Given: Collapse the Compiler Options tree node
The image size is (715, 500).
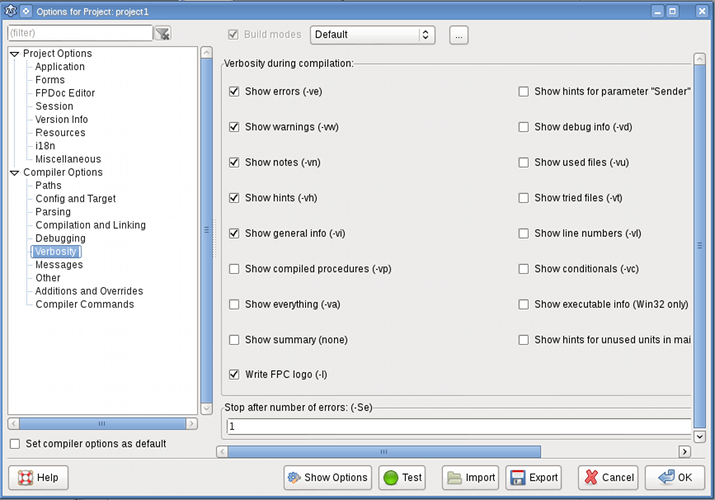Looking at the screenshot, I should click(14, 173).
